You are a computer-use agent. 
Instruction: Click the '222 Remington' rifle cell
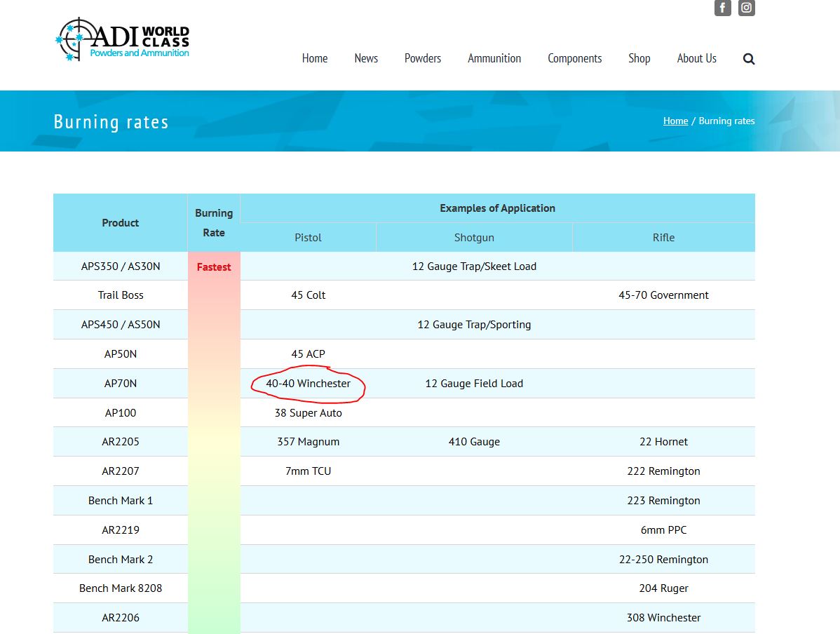pos(663,471)
